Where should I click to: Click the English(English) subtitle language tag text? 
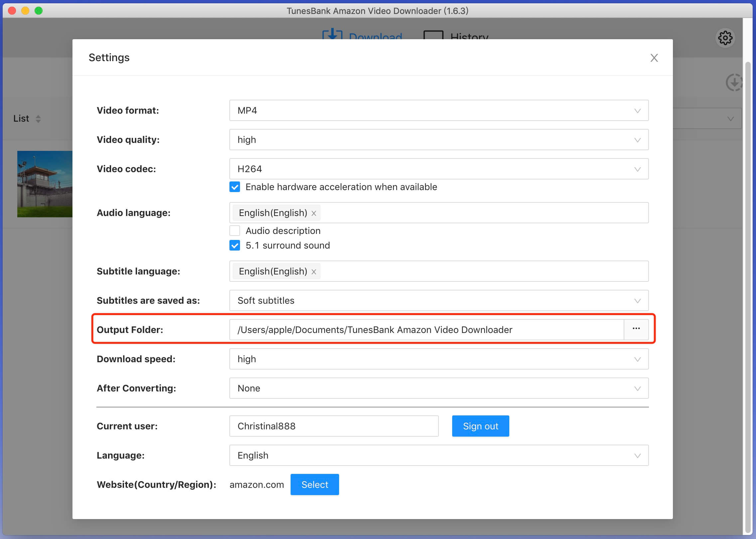click(x=273, y=271)
